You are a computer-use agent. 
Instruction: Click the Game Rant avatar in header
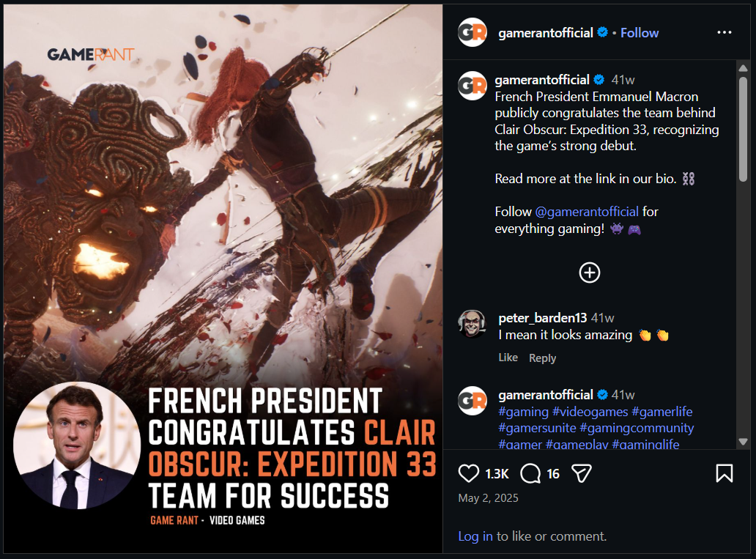[472, 32]
